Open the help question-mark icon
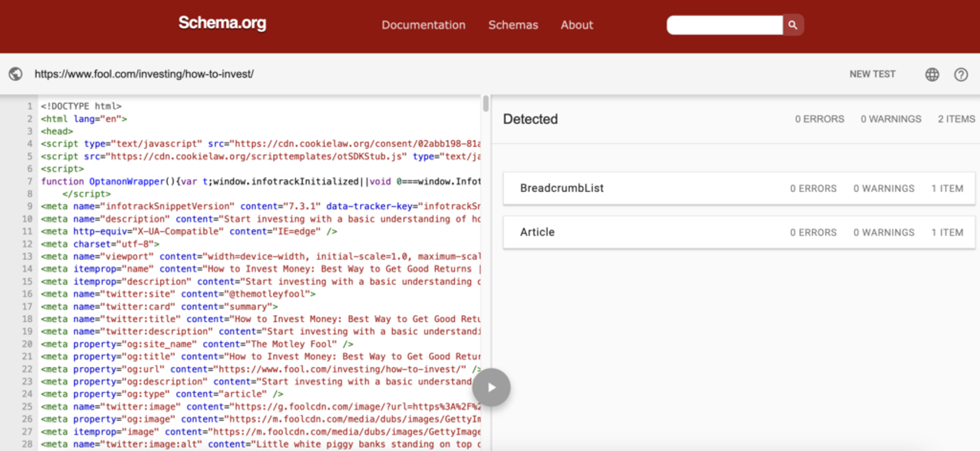This screenshot has width=980, height=451. [x=960, y=74]
